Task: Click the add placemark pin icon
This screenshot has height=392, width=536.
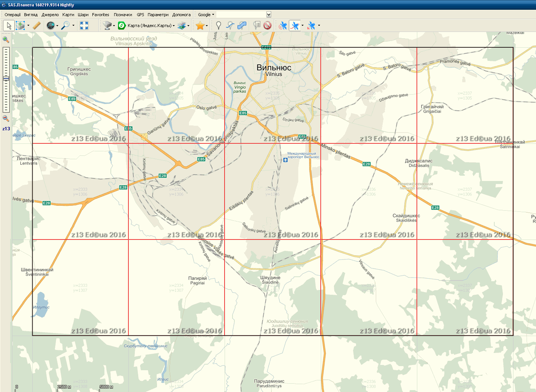Action: (219, 26)
